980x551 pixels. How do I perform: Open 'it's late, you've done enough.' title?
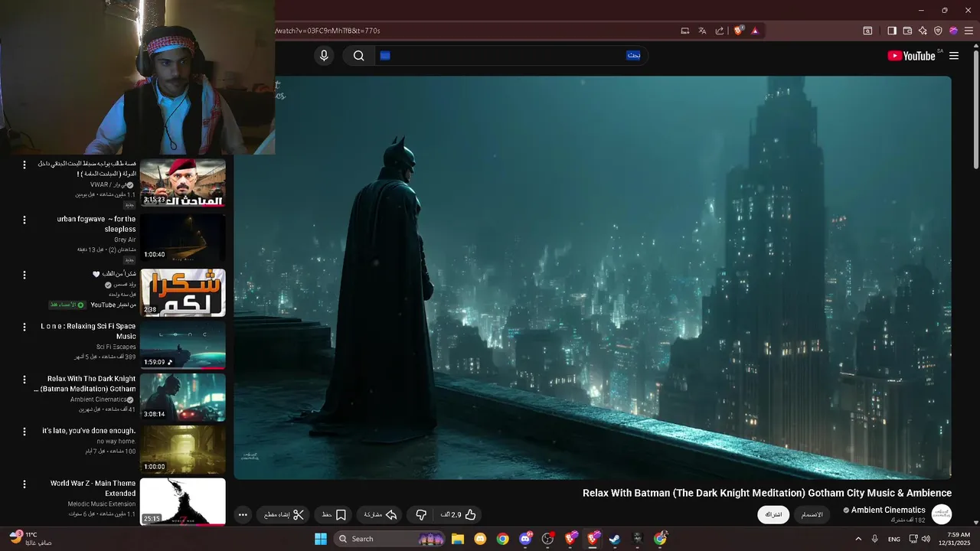(89, 431)
